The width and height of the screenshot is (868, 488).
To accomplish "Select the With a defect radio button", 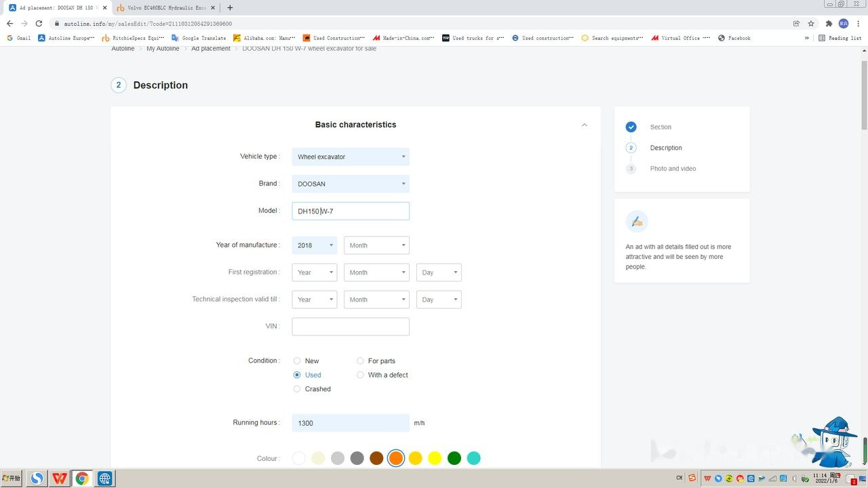I will (x=360, y=375).
